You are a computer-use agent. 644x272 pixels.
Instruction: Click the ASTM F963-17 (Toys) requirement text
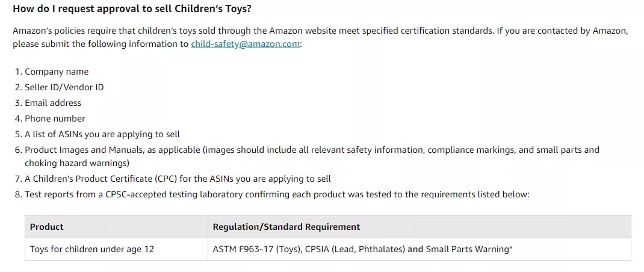point(257,249)
